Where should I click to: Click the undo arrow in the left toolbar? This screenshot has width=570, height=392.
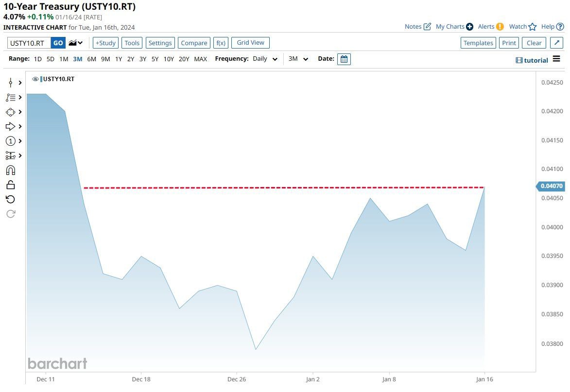[x=11, y=199]
